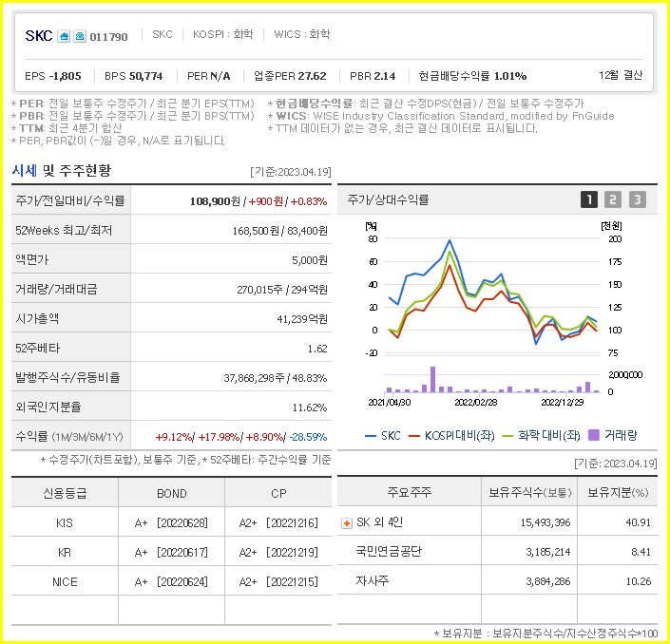Click the 업종PER 27.62 value
Screen dimensions: 670x644
click(290, 76)
